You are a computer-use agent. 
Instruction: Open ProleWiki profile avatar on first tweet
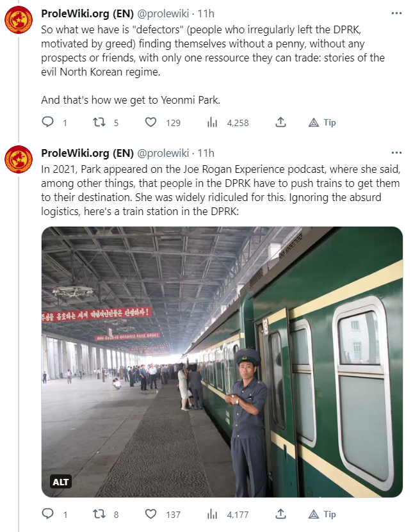[19, 19]
